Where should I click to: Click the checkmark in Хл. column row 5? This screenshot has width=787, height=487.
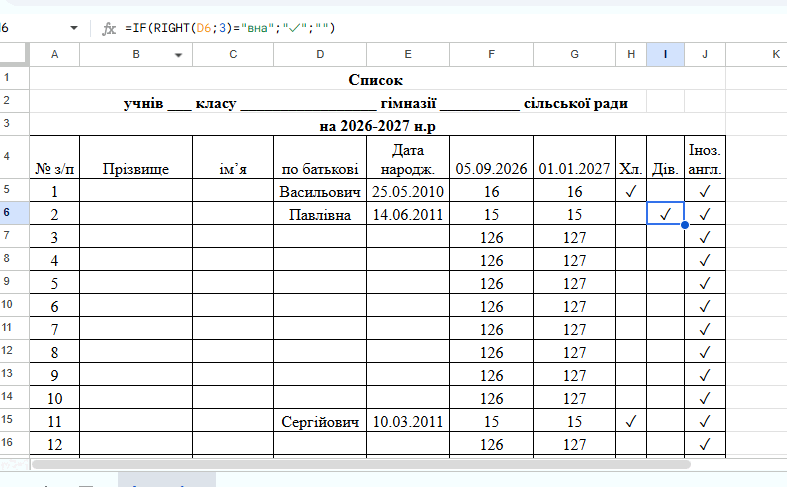coord(631,191)
